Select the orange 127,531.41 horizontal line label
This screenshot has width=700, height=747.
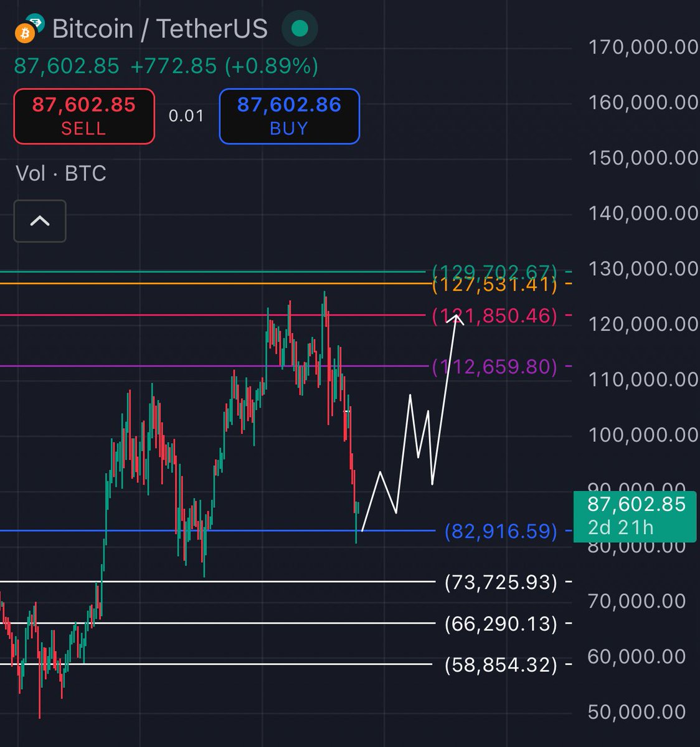(494, 284)
